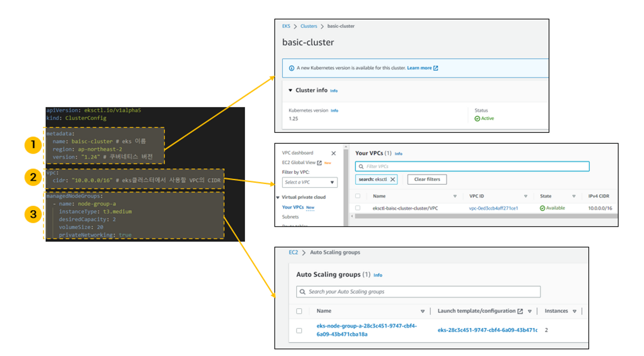Sort by the Instances column arrow
644x356 pixels.
tap(574, 311)
